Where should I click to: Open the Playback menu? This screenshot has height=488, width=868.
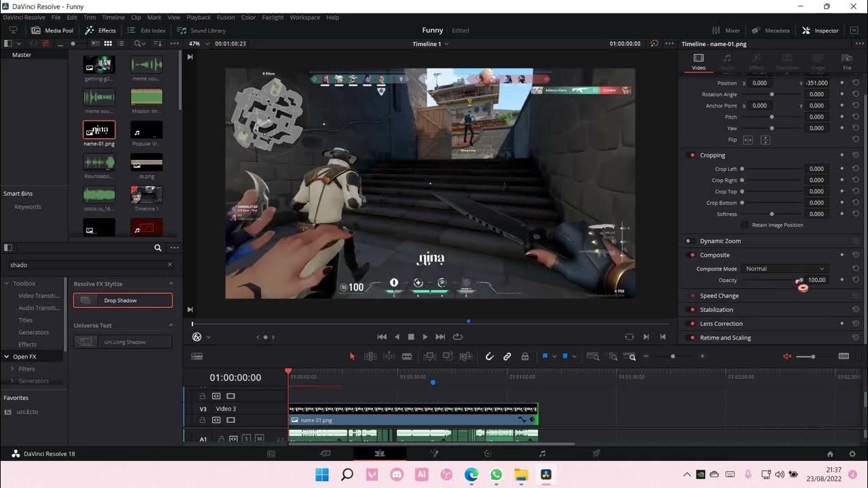coord(199,17)
